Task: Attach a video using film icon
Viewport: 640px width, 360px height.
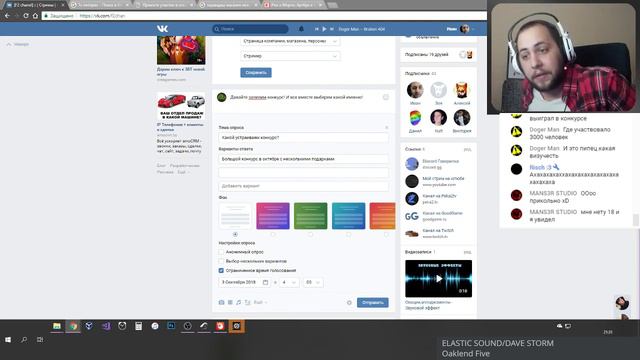Action: pyautogui.click(x=230, y=302)
